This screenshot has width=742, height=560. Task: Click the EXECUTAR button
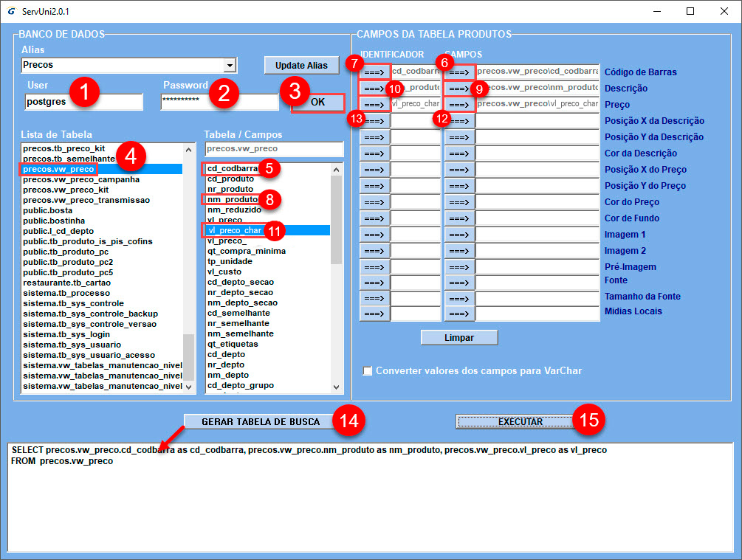[x=520, y=421]
